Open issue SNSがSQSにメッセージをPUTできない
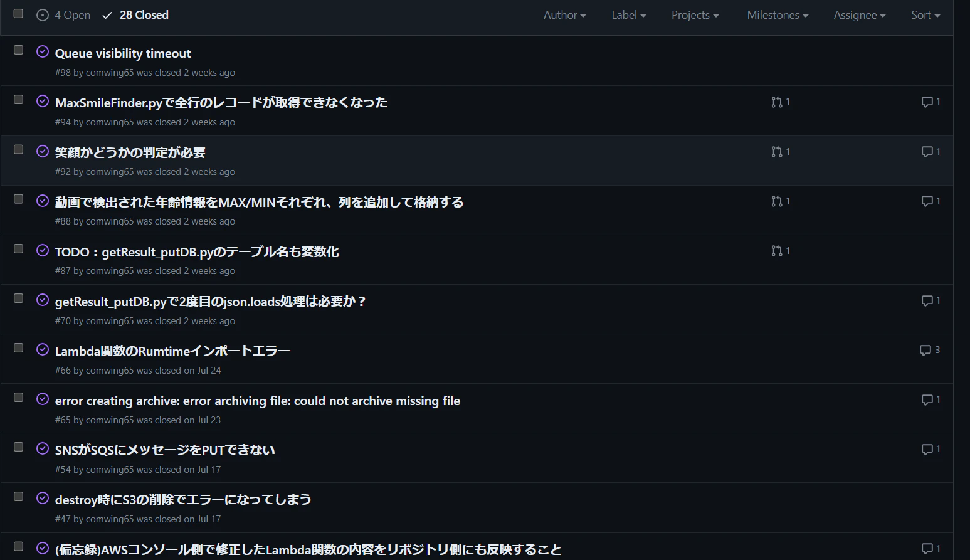The image size is (970, 560). click(165, 450)
